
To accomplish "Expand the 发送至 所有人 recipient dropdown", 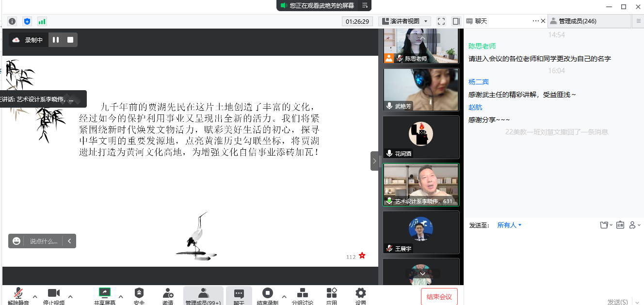I will pos(509,225).
